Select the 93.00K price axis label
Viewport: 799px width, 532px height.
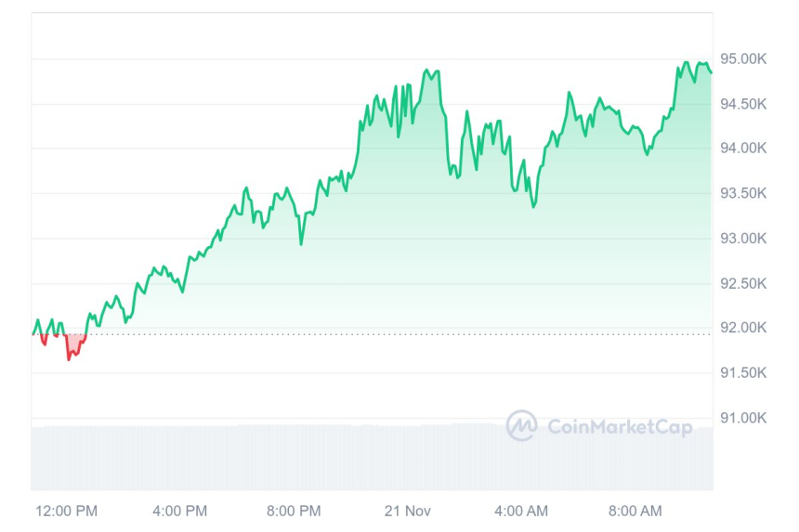[744, 239]
